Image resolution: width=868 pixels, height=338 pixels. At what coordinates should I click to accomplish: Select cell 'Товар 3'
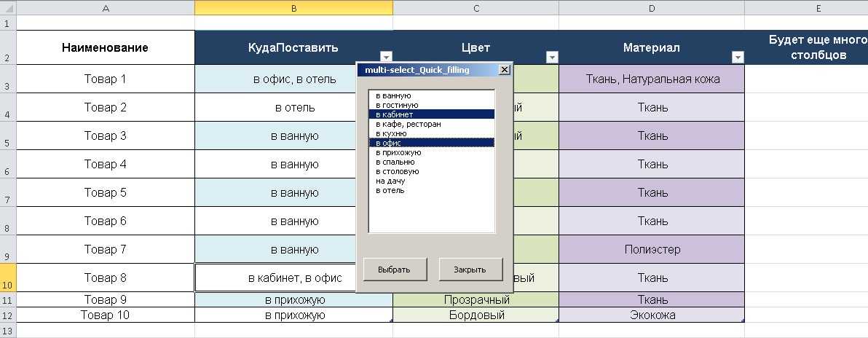(x=105, y=135)
